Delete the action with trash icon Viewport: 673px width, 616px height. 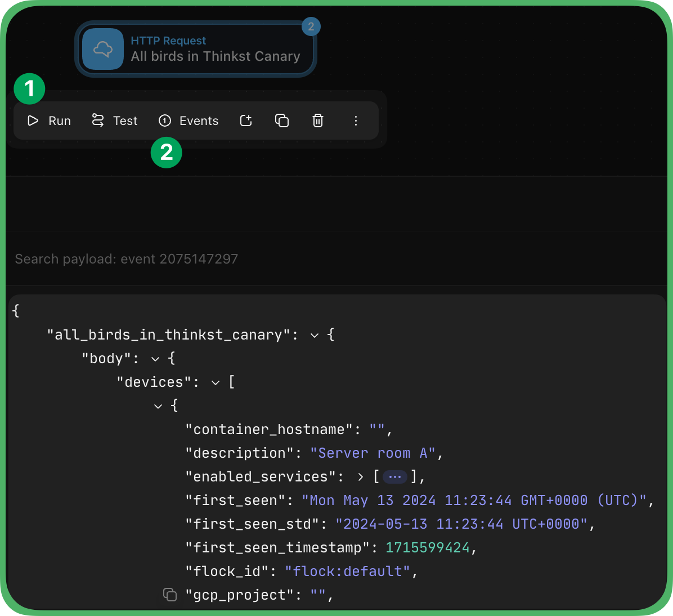point(317,120)
